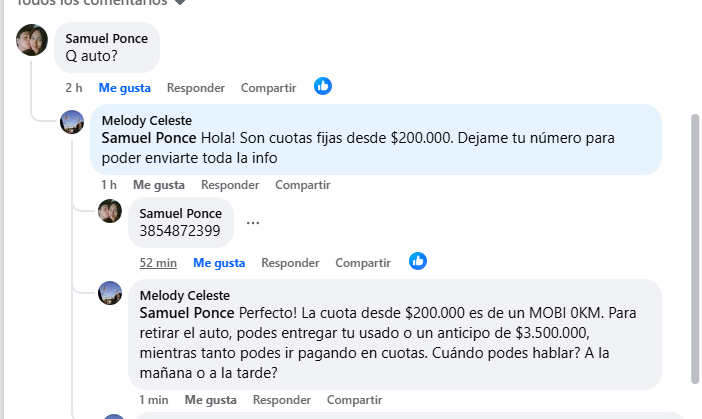Toggle Me gusta on phone number comment
Image resolution: width=702 pixels, height=419 pixels.
(x=219, y=263)
